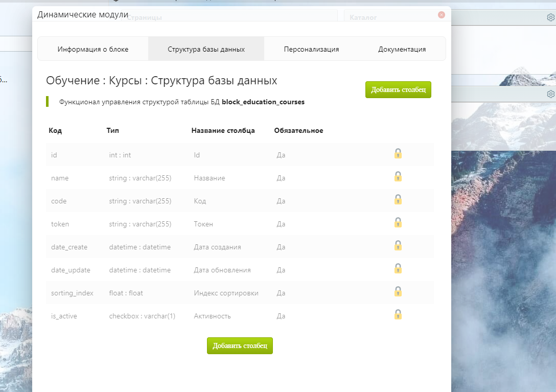Image resolution: width=556 pixels, height=392 pixels.
Task: Click lock icon in date_create row
Action: point(398,246)
